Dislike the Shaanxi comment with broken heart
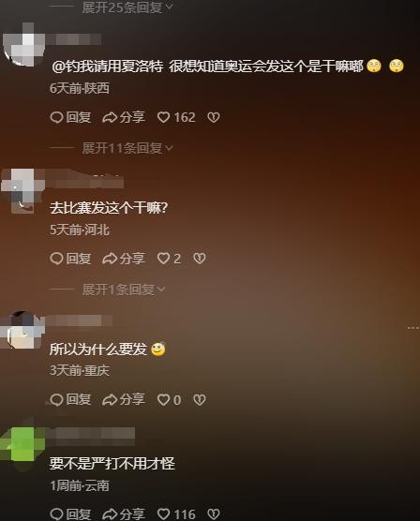Screen dimensions: 420x521 (x=214, y=117)
